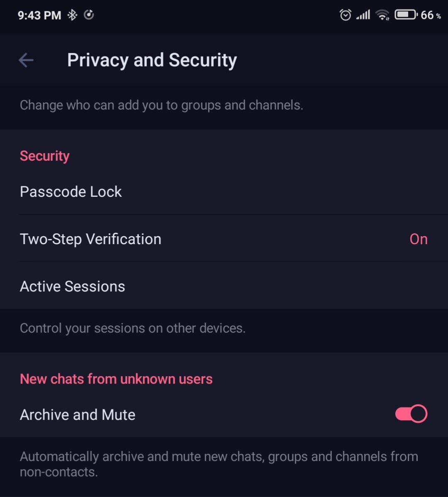Disable the Archive and Mute switch

point(411,414)
